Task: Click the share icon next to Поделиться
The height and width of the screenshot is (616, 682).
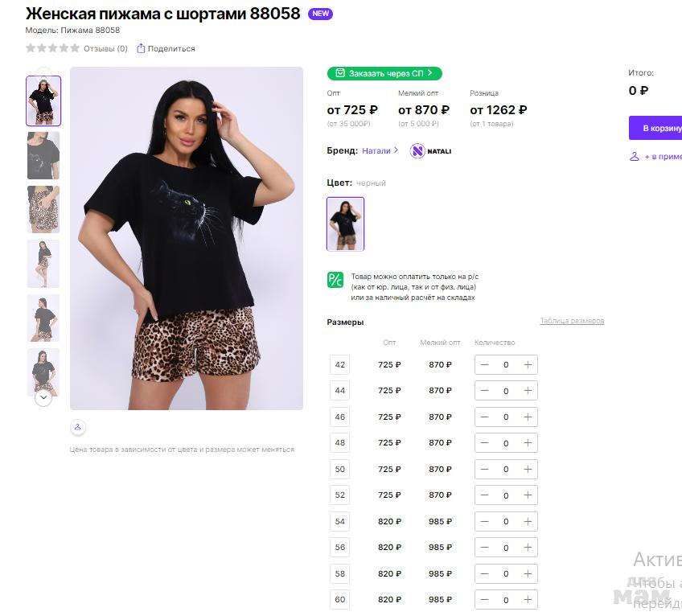Action: (x=141, y=48)
